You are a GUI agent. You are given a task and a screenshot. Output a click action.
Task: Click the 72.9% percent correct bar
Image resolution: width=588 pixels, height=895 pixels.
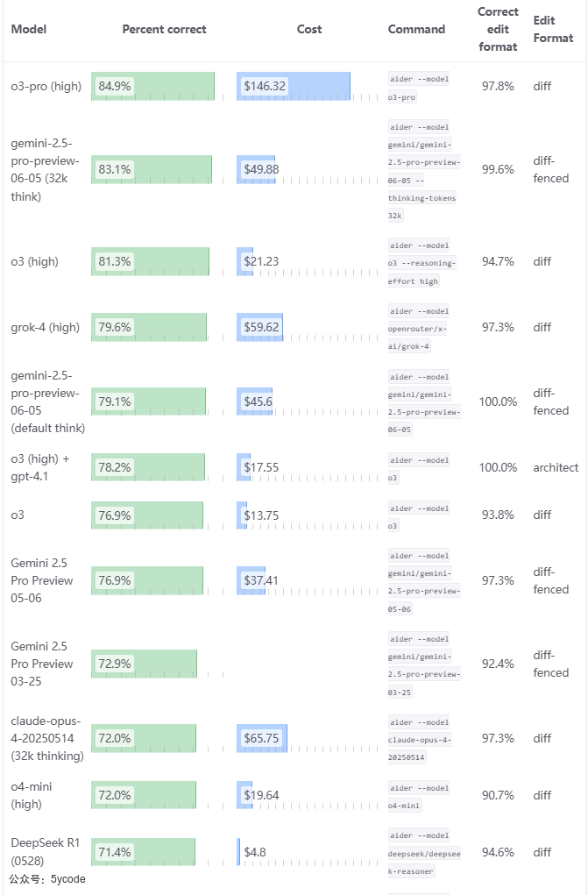[x=144, y=664]
